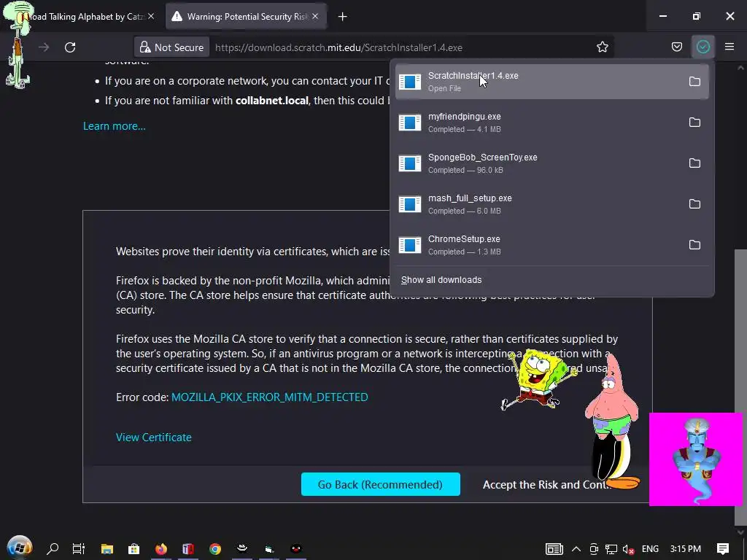Screen dimensions: 747x560
Task: Follow the Learn more... link
Action: (x=115, y=126)
